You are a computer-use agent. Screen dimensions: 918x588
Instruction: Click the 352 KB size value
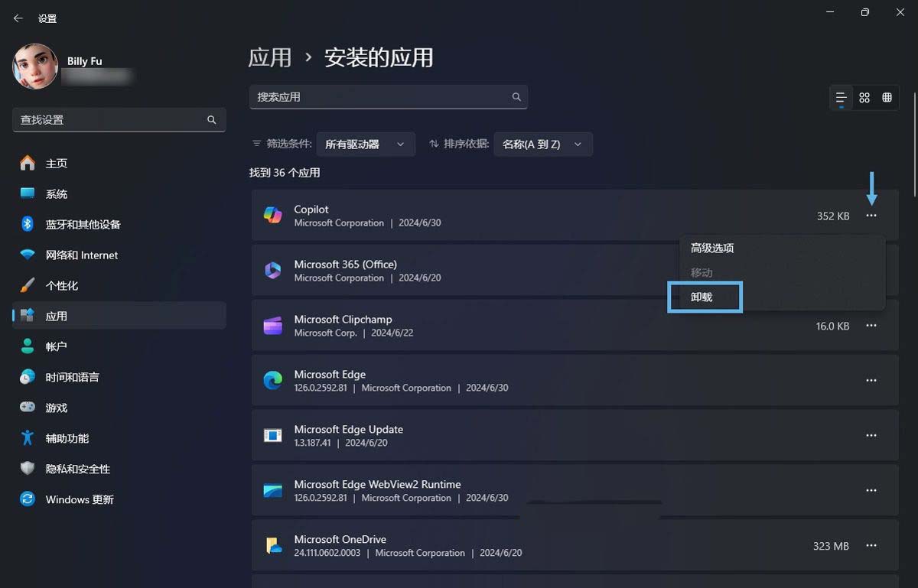point(833,216)
